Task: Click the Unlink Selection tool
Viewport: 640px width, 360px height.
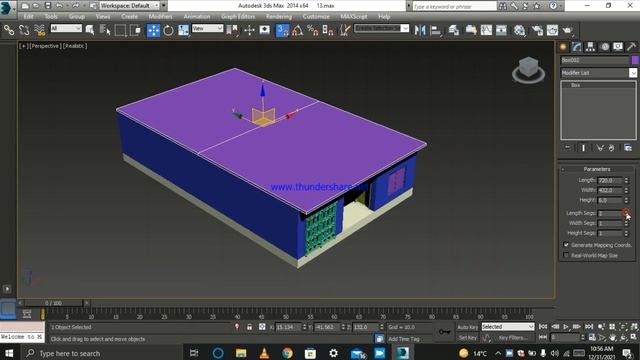Action: (x=24, y=30)
